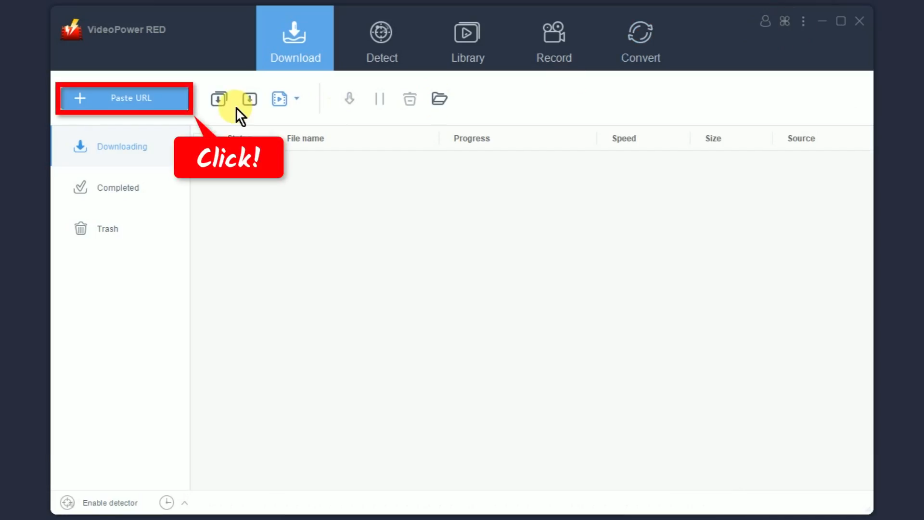The image size is (924, 520).
Task: Open Trash in the sidebar
Action: [120, 229]
